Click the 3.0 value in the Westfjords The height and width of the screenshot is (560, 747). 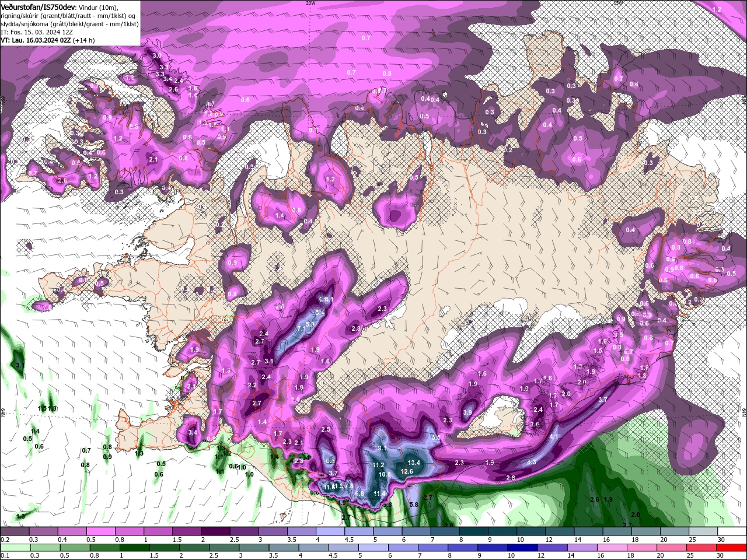tap(157, 55)
